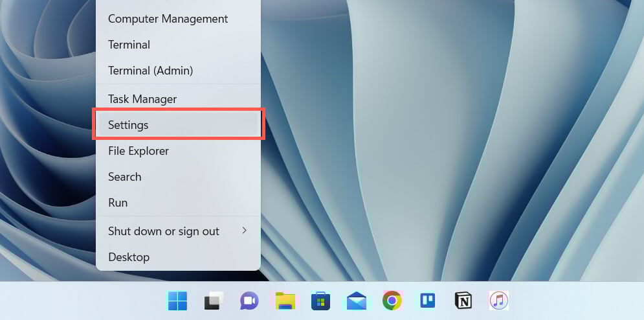Open the iTunes taskbar icon

[498, 301]
